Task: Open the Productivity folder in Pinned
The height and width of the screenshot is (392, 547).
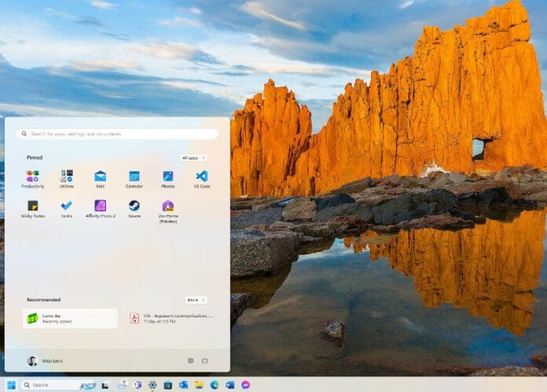Action: (33, 178)
